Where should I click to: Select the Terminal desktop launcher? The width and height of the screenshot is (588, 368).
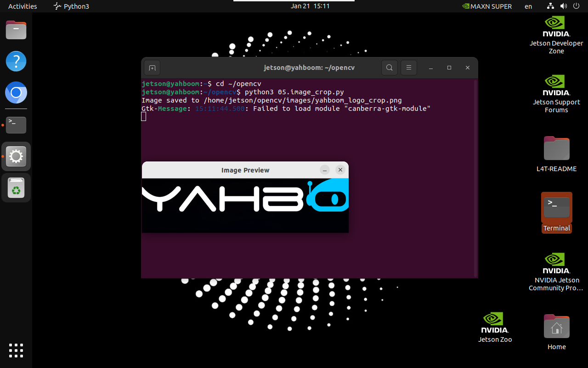[557, 213]
